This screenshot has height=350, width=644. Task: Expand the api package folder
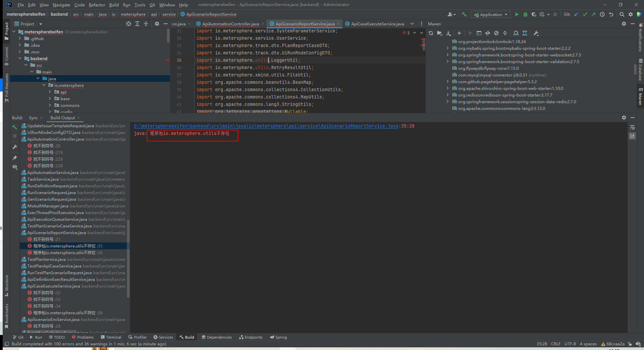pyautogui.click(x=50, y=92)
